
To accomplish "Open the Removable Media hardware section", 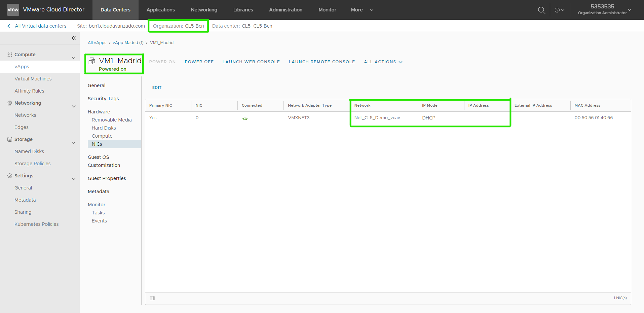I will tap(112, 120).
